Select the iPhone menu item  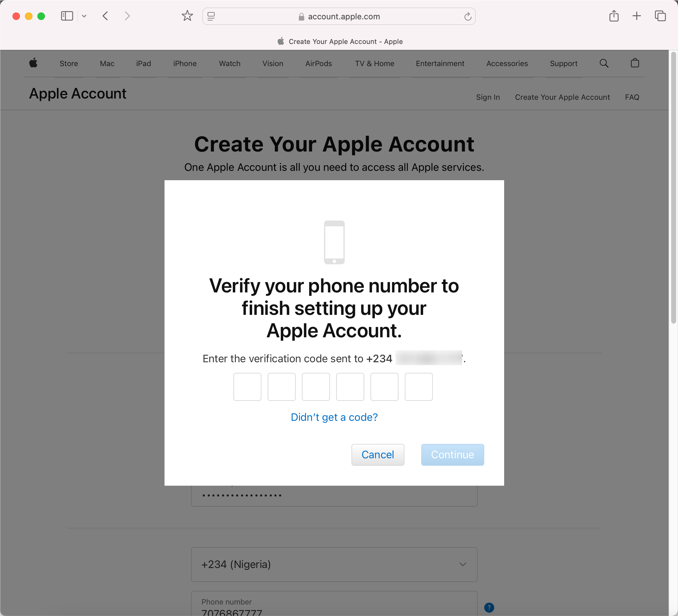tap(185, 64)
